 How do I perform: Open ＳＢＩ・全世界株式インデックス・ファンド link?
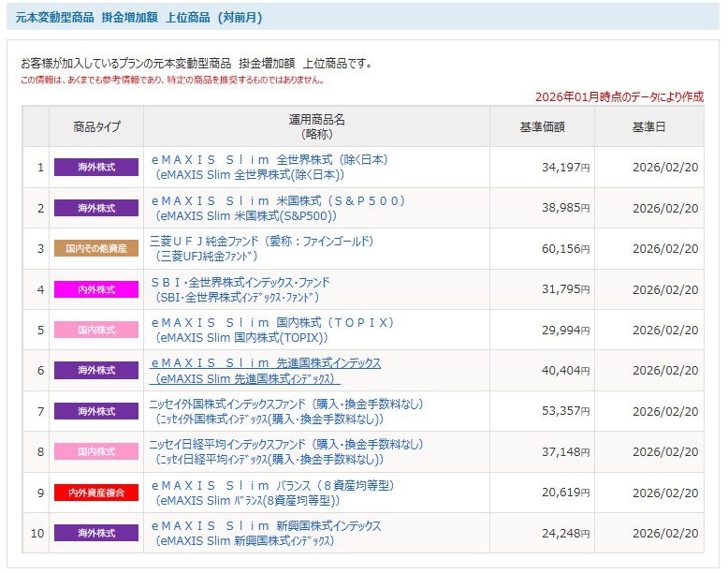click(x=240, y=289)
